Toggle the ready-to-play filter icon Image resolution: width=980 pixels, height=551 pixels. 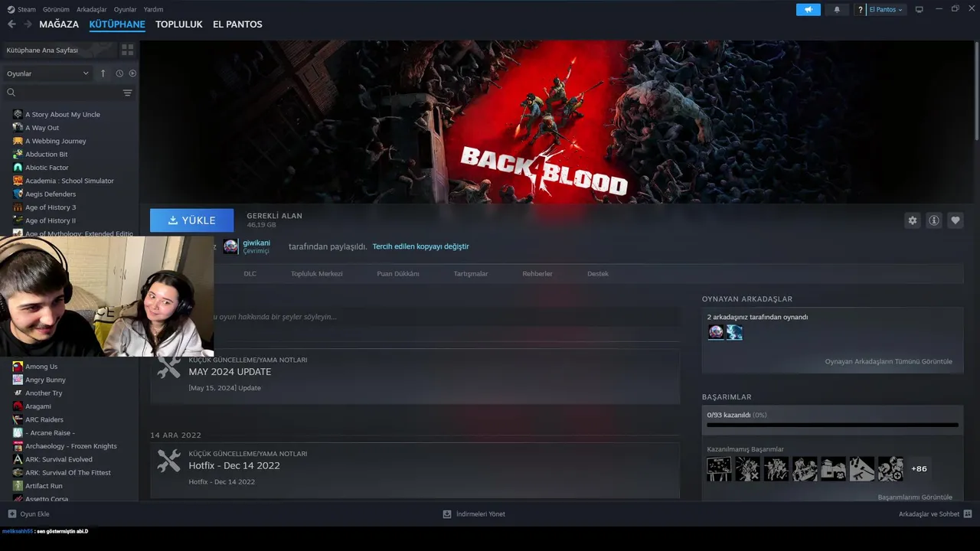coord(132,73)
